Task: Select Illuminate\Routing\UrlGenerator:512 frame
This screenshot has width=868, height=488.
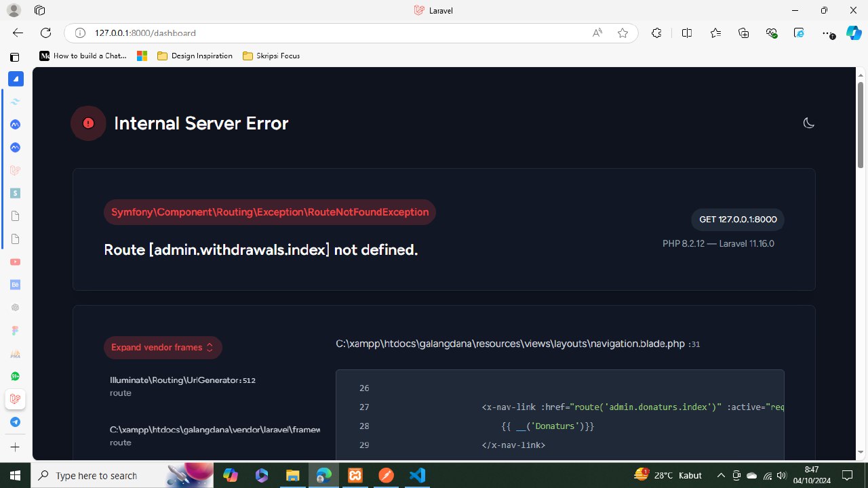Action: click(x=182, y=386)
